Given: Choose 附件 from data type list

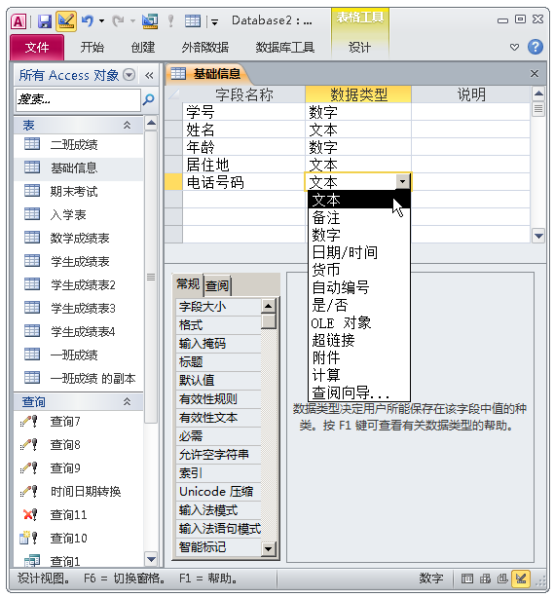Looking at the screenshot, I should click(359, 358).
